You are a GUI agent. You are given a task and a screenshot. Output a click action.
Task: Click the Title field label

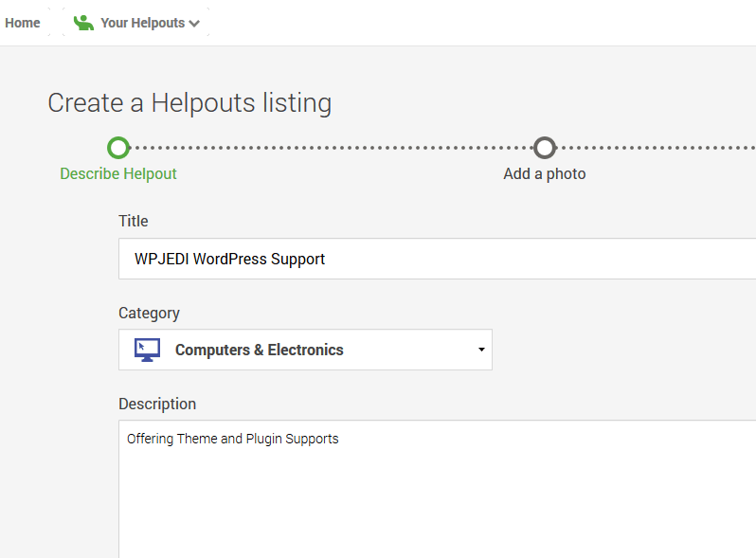pyautogui.click(x=133, y=221)
